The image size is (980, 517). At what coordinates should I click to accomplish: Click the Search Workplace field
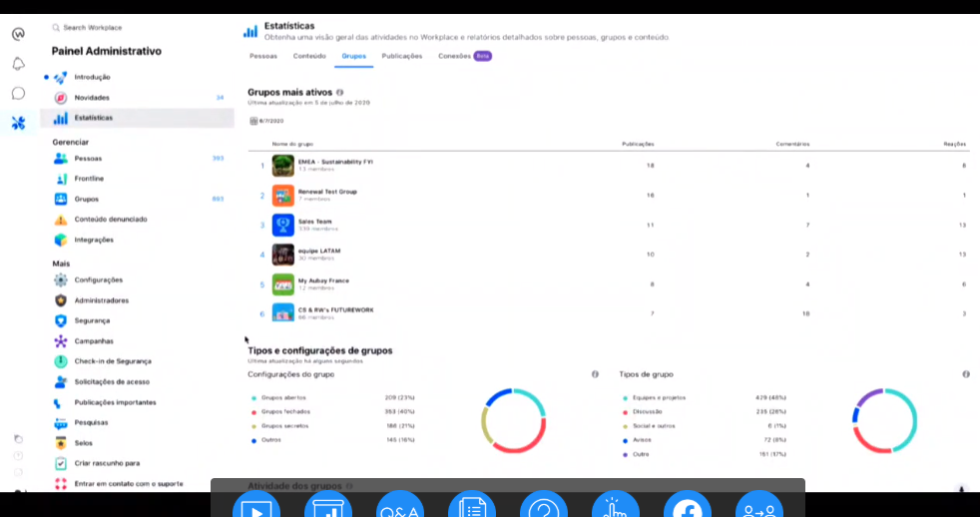100,28
